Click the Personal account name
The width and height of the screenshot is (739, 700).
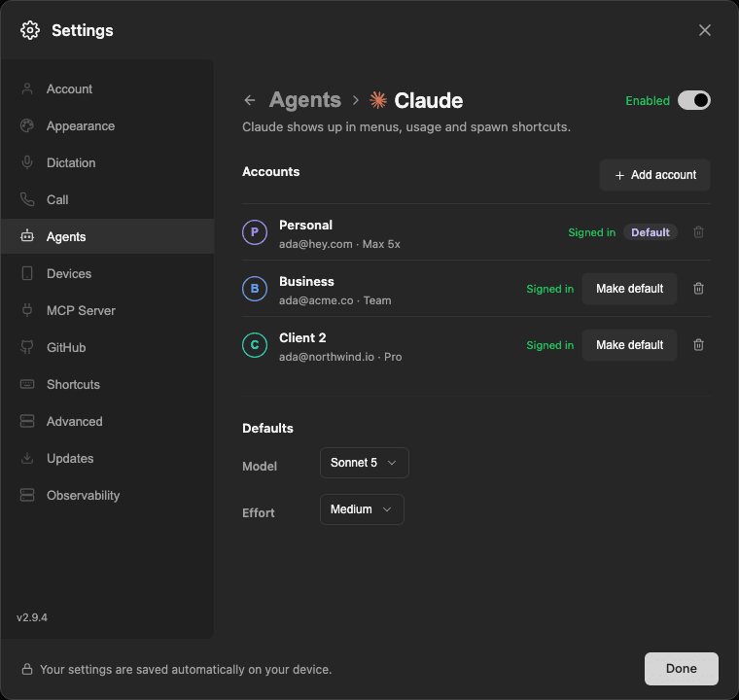pyautogui.click(x=305, y=225)
